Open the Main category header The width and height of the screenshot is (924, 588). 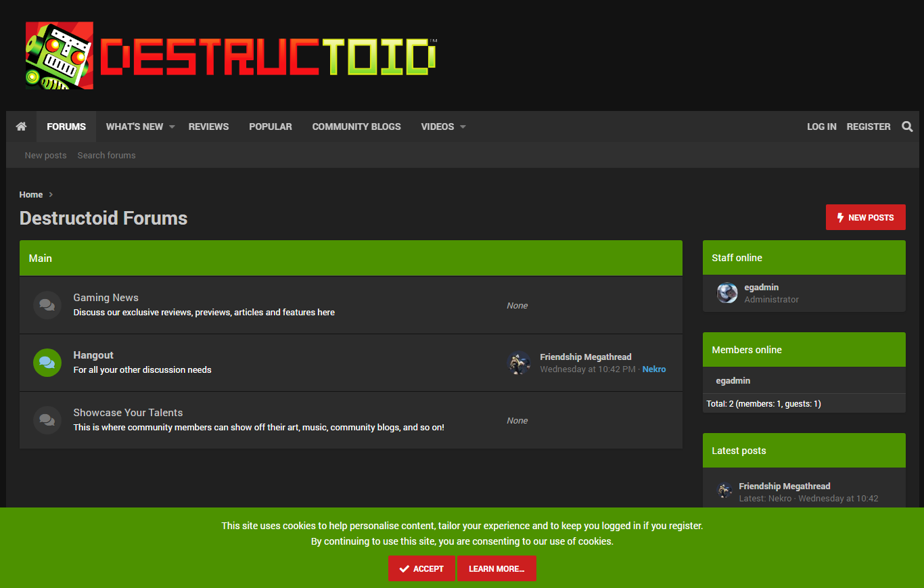[41, 258]
